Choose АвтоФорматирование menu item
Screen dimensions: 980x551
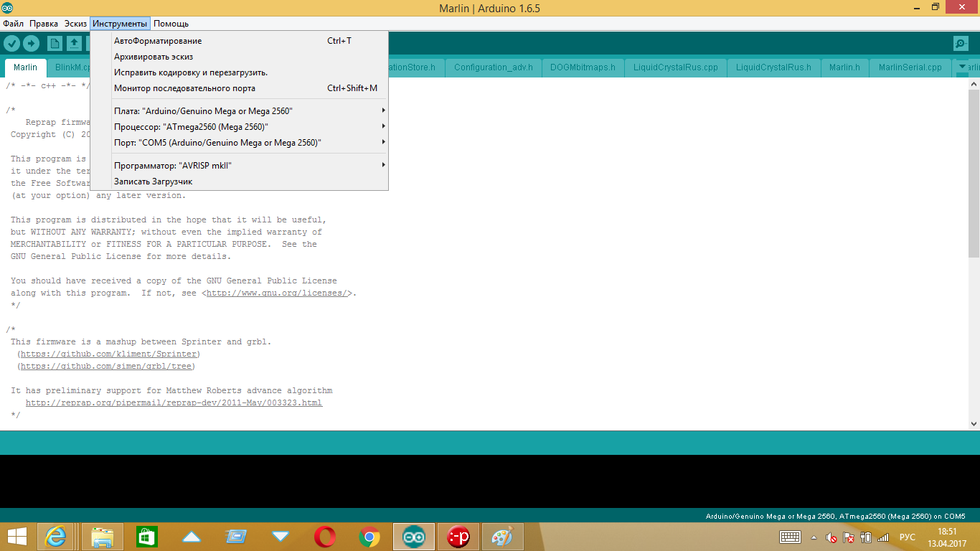tap(240, 41)
